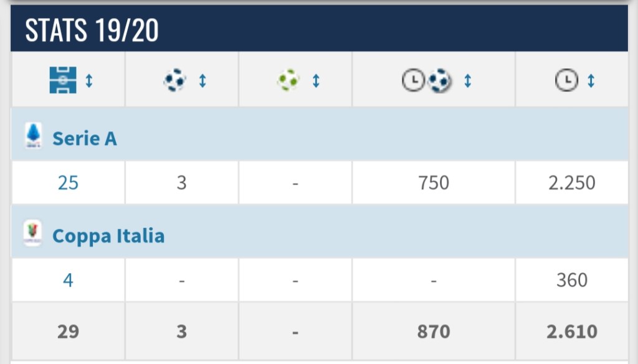Sort by minutes per goal arrow
This screenshot has height=364, width=638.
(x=468, y=81)
